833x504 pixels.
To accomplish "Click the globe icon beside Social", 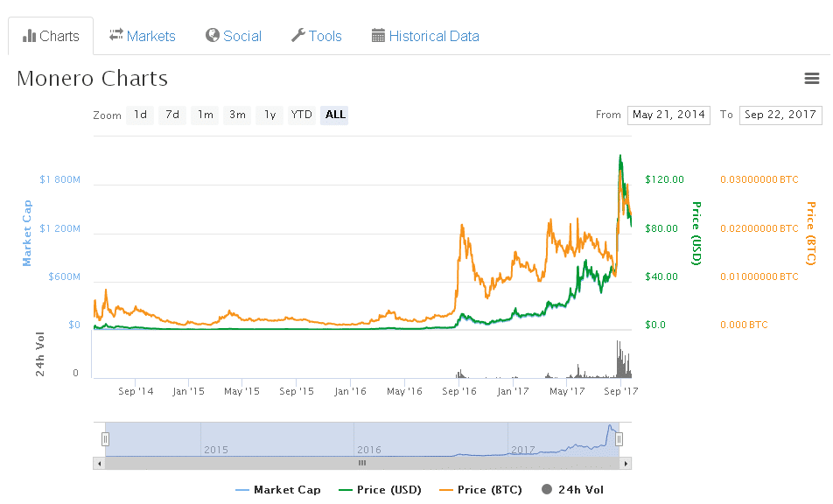I will 213,35.
